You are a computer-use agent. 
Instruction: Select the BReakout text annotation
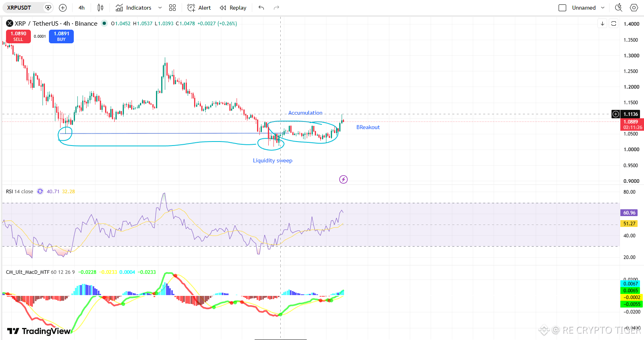(368, 127)
